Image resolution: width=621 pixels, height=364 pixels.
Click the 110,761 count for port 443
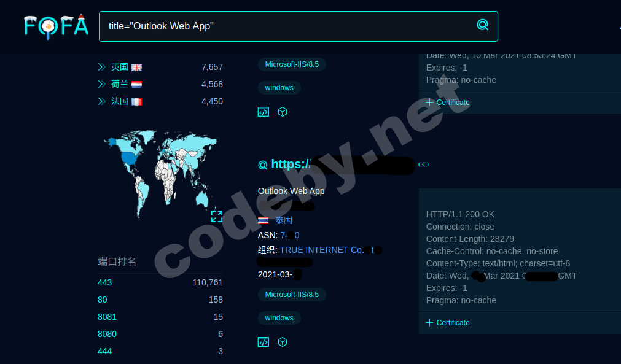click(x=208, y=282)
